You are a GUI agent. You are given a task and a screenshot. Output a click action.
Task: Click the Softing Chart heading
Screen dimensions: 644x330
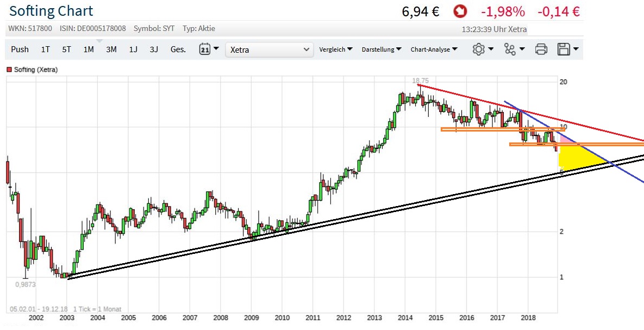coord(51,11)
